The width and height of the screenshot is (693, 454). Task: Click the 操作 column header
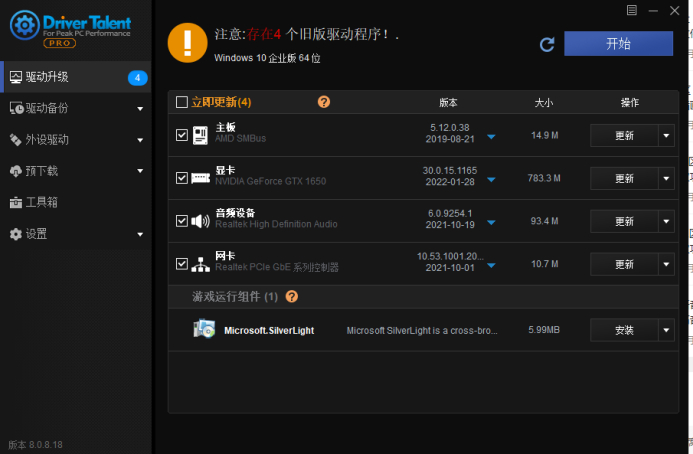(x=629, y=103)
